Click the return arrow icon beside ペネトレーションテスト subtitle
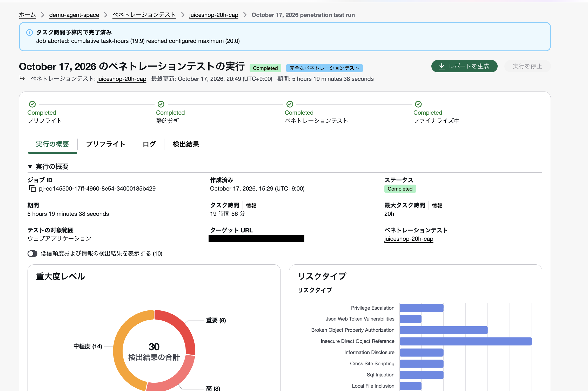Screen dimensions: 588x391 point(22,78)
